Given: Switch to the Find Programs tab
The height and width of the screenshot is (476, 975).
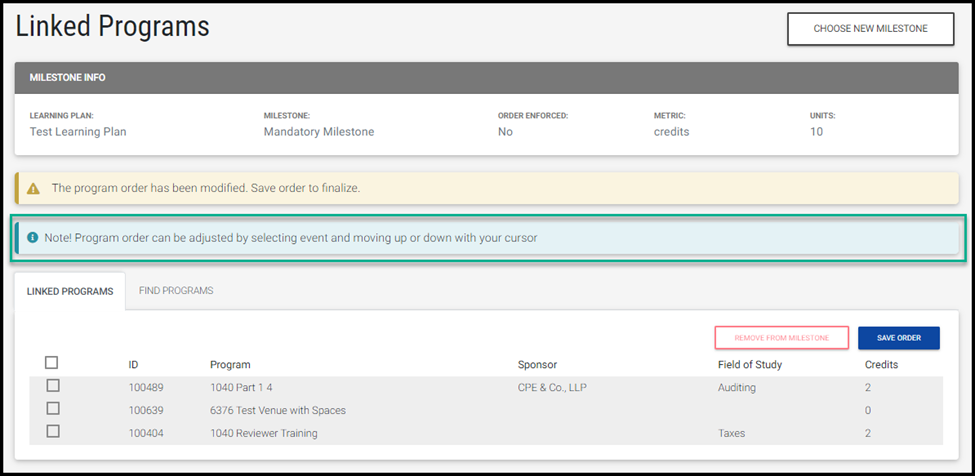Looking at the screenshot, I should 176,291.
